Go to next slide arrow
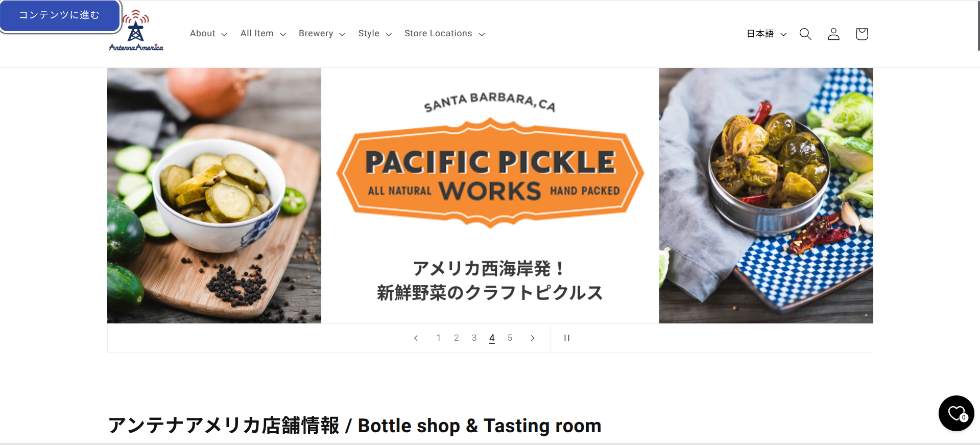Viewport: 980px width, 445px height. click(533, 338)
